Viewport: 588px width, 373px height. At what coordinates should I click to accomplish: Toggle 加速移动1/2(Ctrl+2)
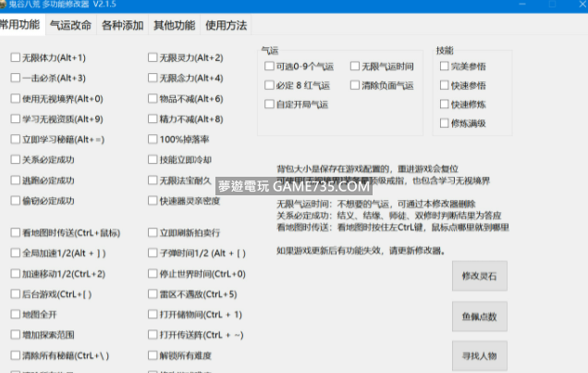(x=16, y=274)
